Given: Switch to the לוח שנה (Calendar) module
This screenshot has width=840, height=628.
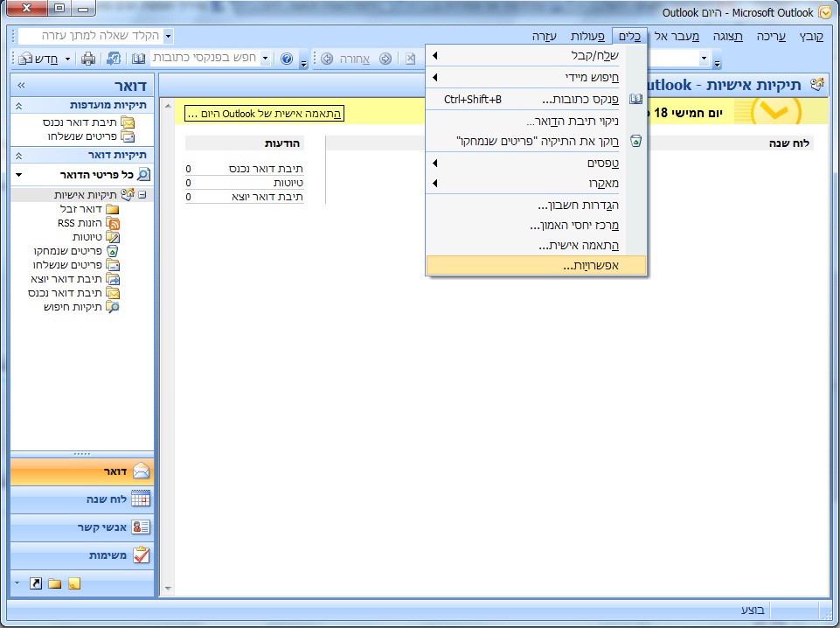Looking at the screenshot, I should pos(82,499).
